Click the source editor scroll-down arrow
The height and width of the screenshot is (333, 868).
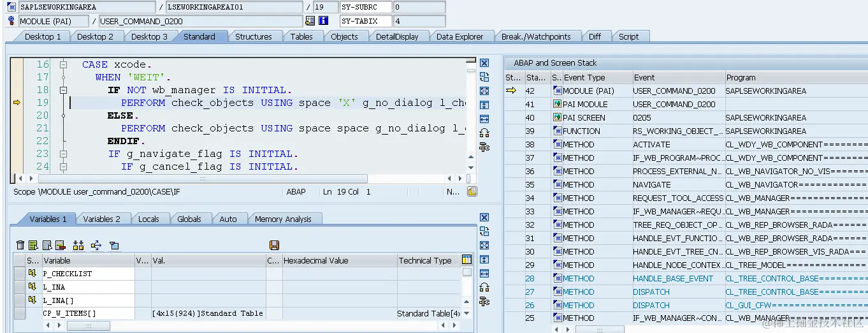pyautogui.click(x=472, y=166)
